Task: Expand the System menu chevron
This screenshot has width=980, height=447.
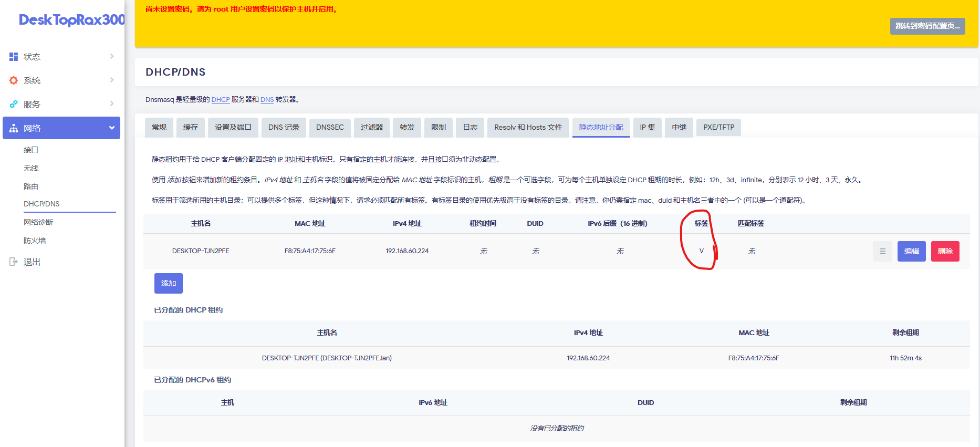Action: (x=111, y=80)
